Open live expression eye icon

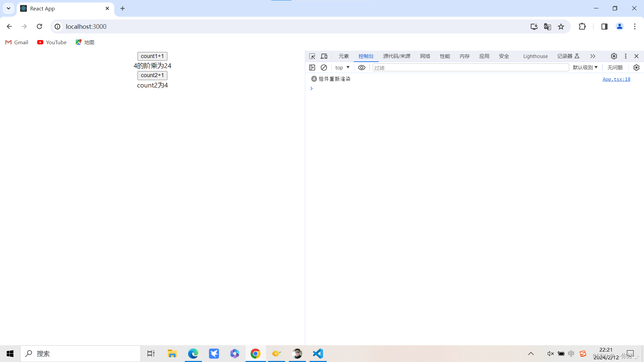(x=362, y=67)
